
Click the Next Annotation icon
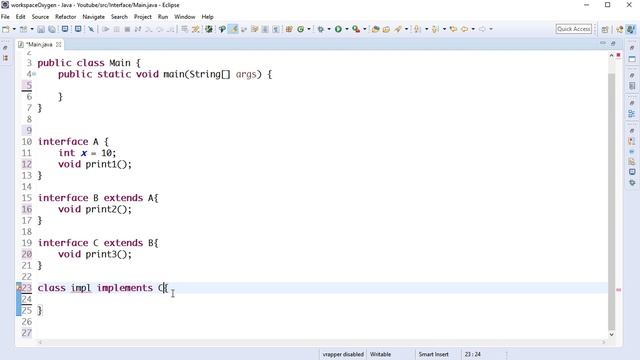417,29
